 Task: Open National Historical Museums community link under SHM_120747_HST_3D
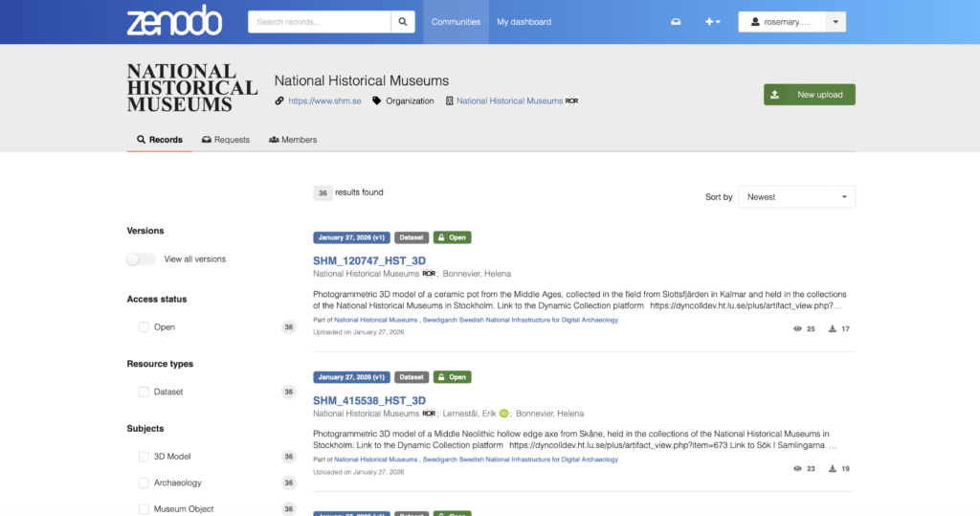[375, 320]
